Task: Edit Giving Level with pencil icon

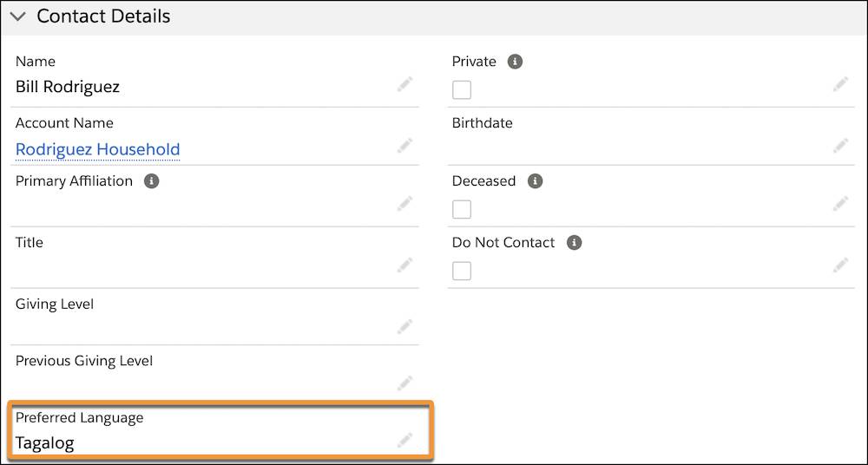Action: point(404,326)
